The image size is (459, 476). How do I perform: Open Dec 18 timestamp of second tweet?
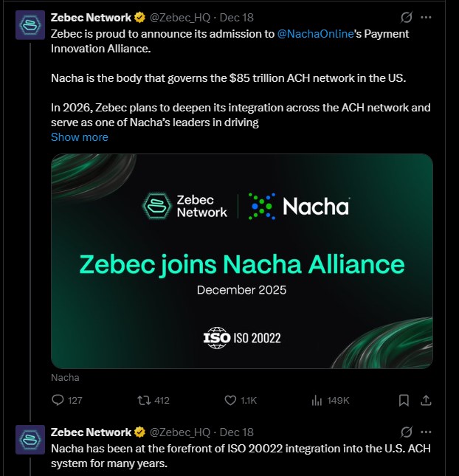[x=237, y=432]
